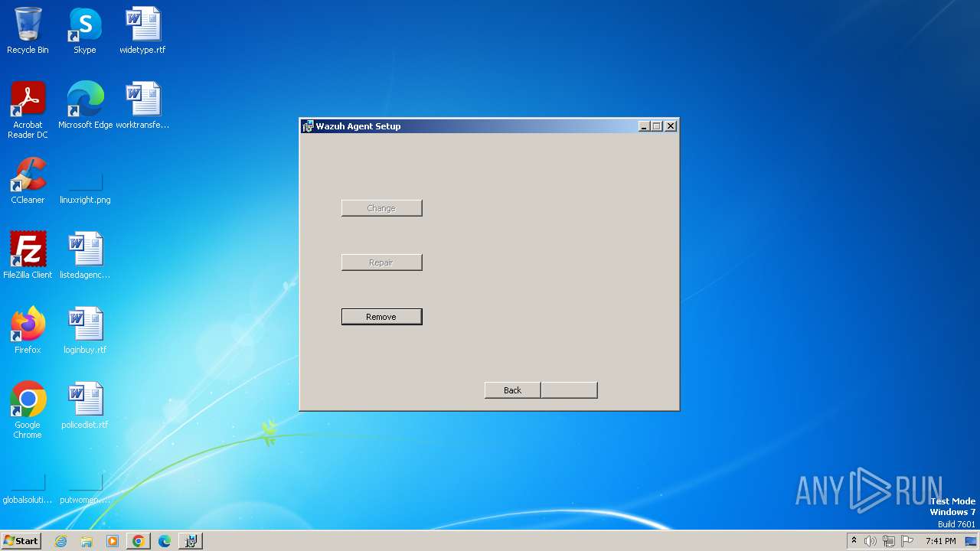This screenshot has height=551, width=980.
Task: Select the Recycle Bin desktop icon
Action: (28, 31)
